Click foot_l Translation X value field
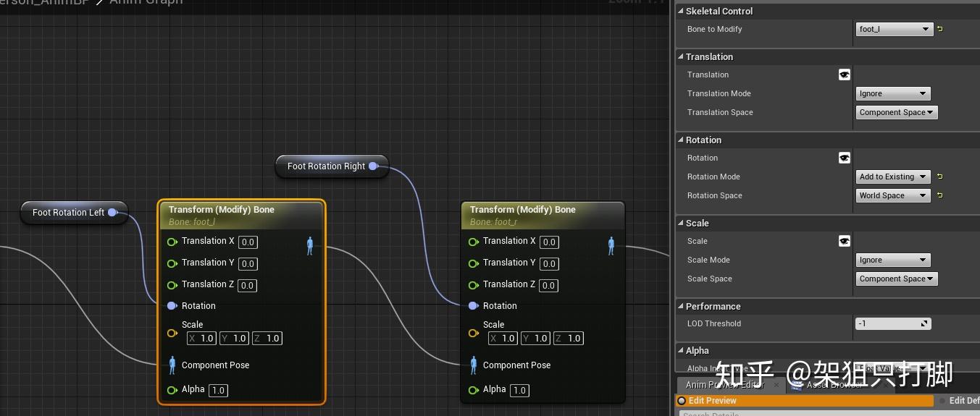This screenshot has height=416, width=980. [x=248, y=242]
